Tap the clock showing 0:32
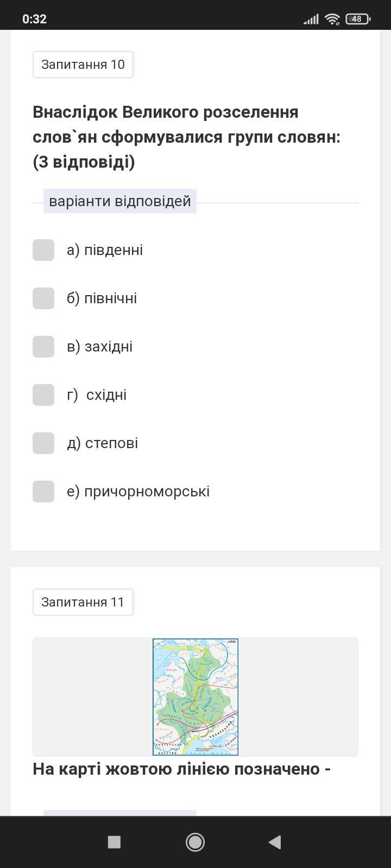 pos(34,19)
